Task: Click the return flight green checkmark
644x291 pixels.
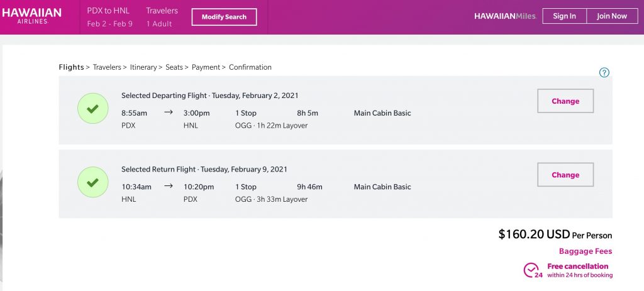Action: coord(92,182)
